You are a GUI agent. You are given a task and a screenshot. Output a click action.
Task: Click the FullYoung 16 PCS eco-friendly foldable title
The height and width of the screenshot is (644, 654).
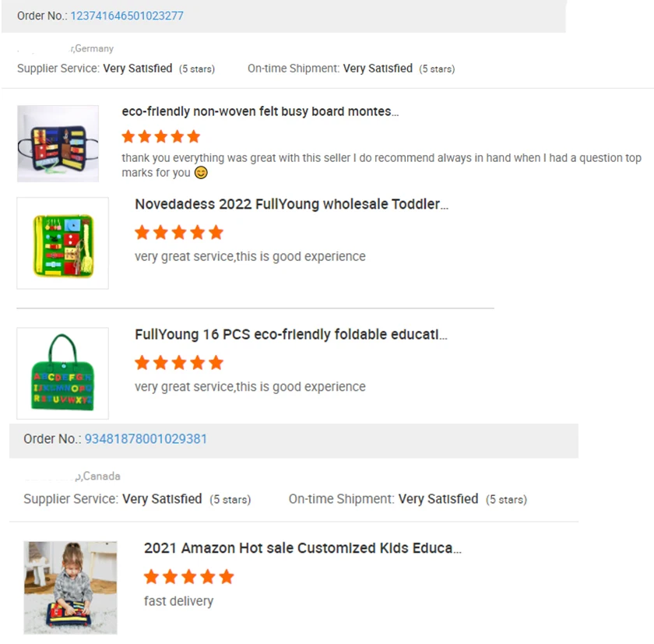(290, 335)
